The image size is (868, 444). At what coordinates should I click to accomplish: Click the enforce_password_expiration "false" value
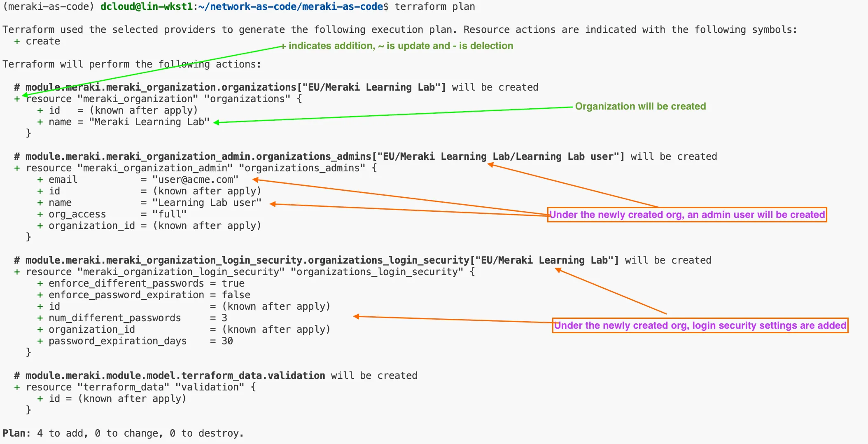(x=236, y=295)
